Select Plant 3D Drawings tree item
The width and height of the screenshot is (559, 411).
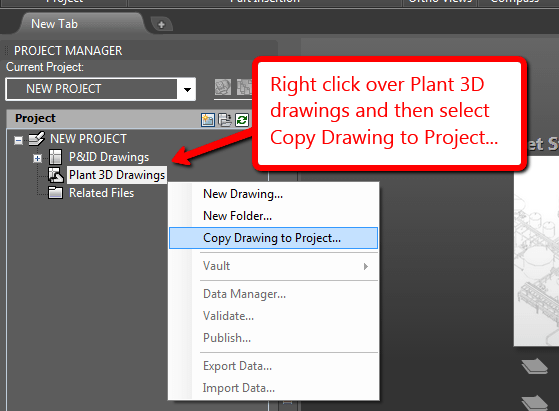coord(117,175)
